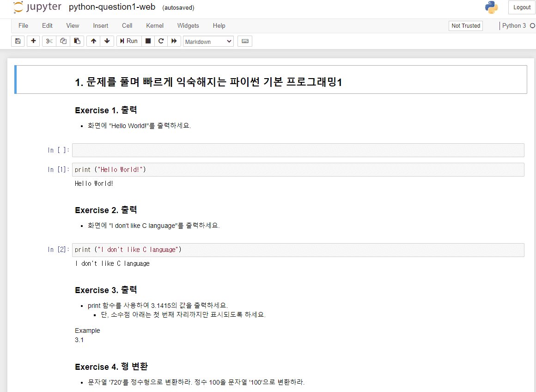
Task: Restart the kernel circular arrow icon
Action: (x=161, y=41)
